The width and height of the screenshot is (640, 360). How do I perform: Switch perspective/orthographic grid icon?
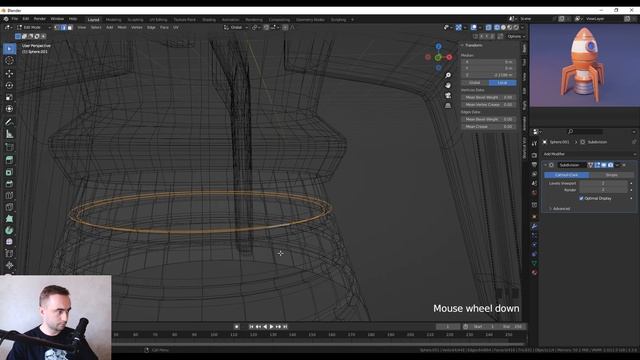tap(448, 105)
